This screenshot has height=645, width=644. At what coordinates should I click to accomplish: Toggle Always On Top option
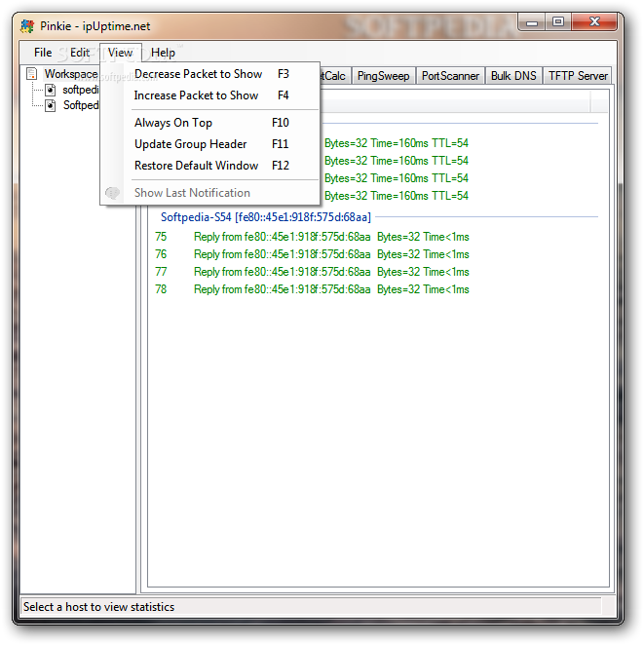click(x=210, y=123)
